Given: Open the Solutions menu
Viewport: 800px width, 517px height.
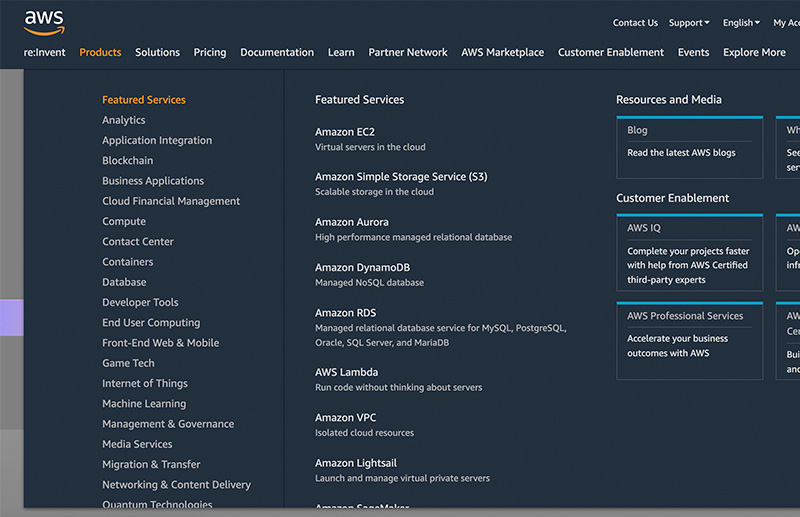Looking at the screenshot, I should click(x=157, y=52).
